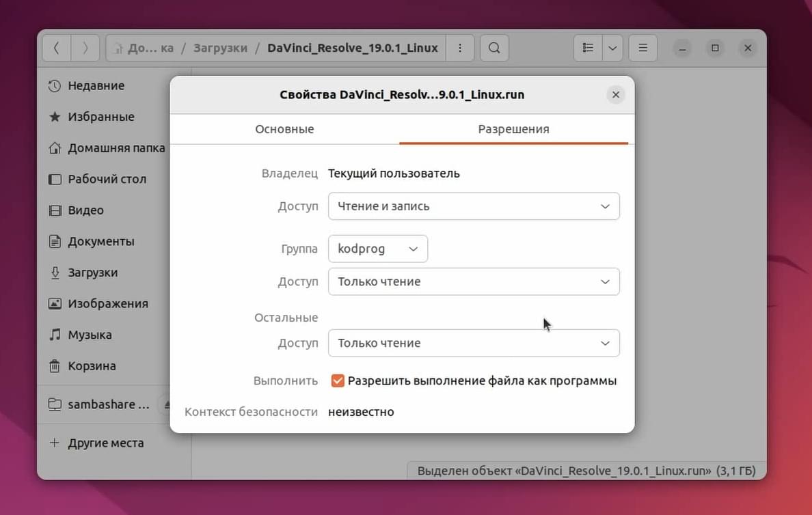Expand the view options chevron

pos(612,48)
